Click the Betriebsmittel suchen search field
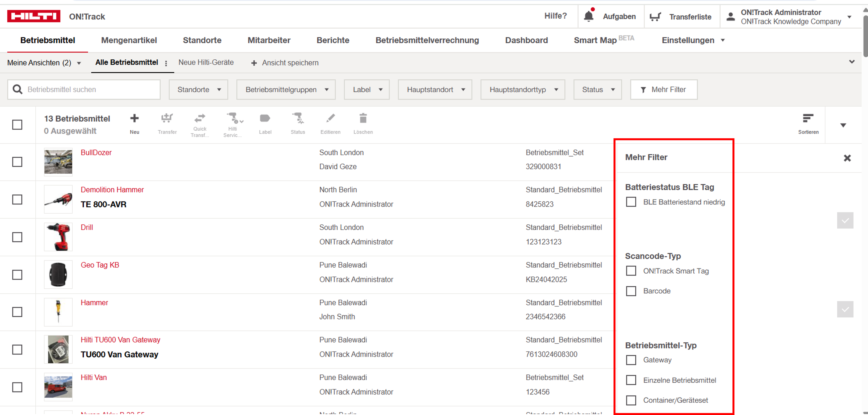868x415 pixels. [x=84, y=90]
